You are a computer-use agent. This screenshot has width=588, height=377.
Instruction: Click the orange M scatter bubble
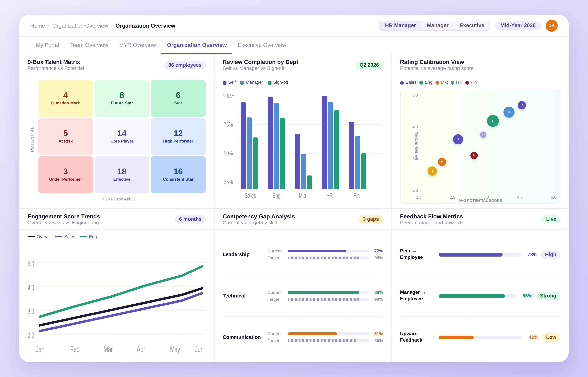(x=442, y=162)
